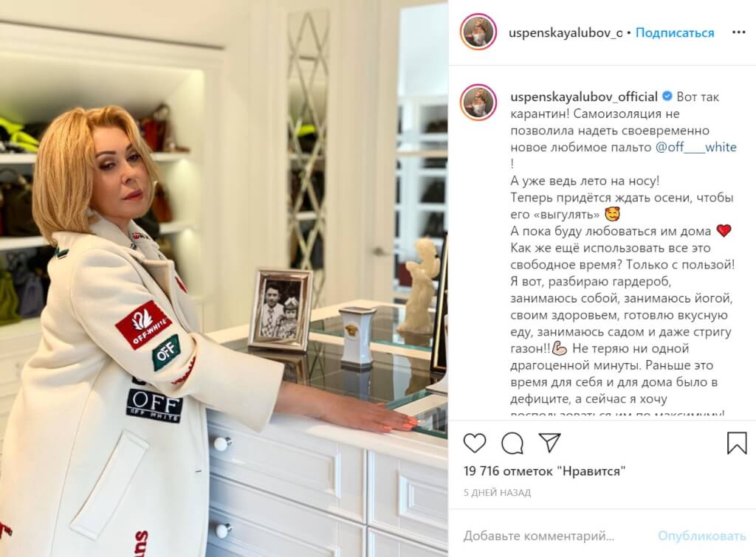Click the red heart emoji in caption
This screenshot has height=557, width=756.
pyautogui.click(x=724, y=231)
